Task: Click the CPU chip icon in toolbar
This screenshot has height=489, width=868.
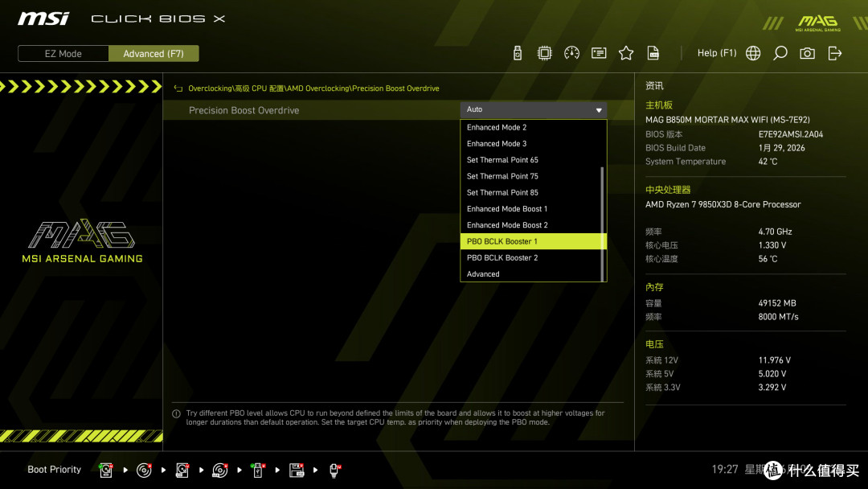Action: point(545,53)
